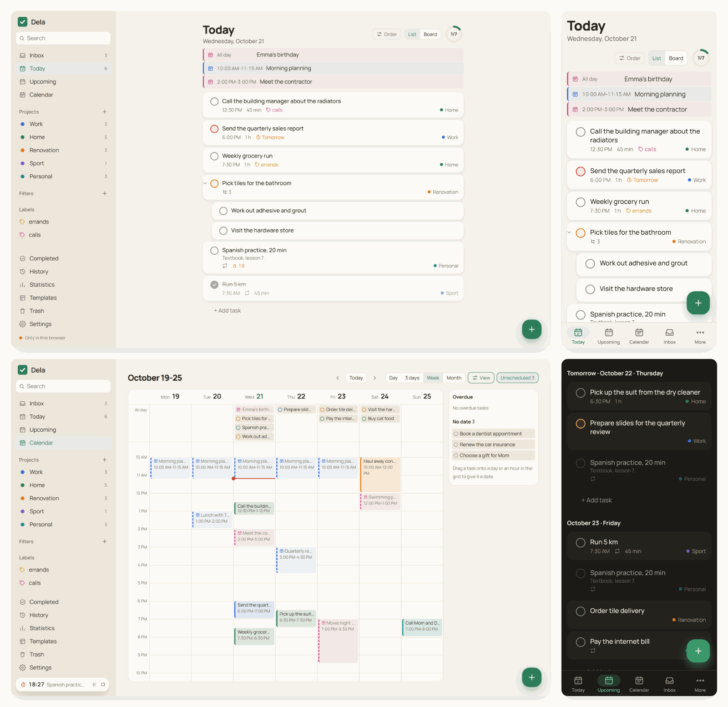Add a new filter with plus icon in top sidebar

[105, 193]
